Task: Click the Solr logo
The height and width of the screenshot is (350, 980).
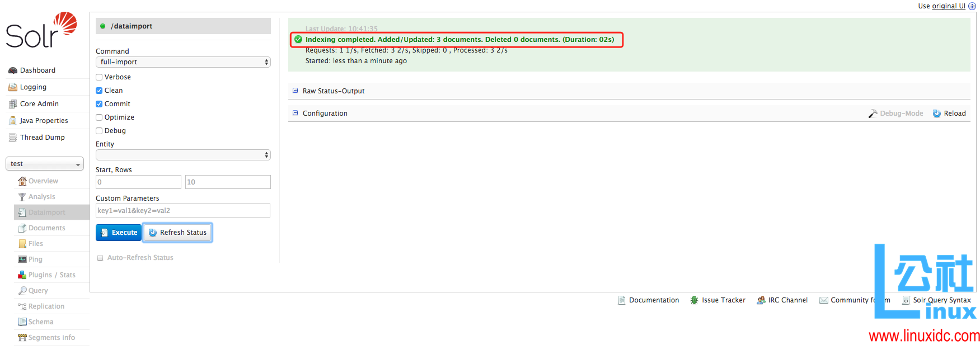Action: [x=41, y=30]
